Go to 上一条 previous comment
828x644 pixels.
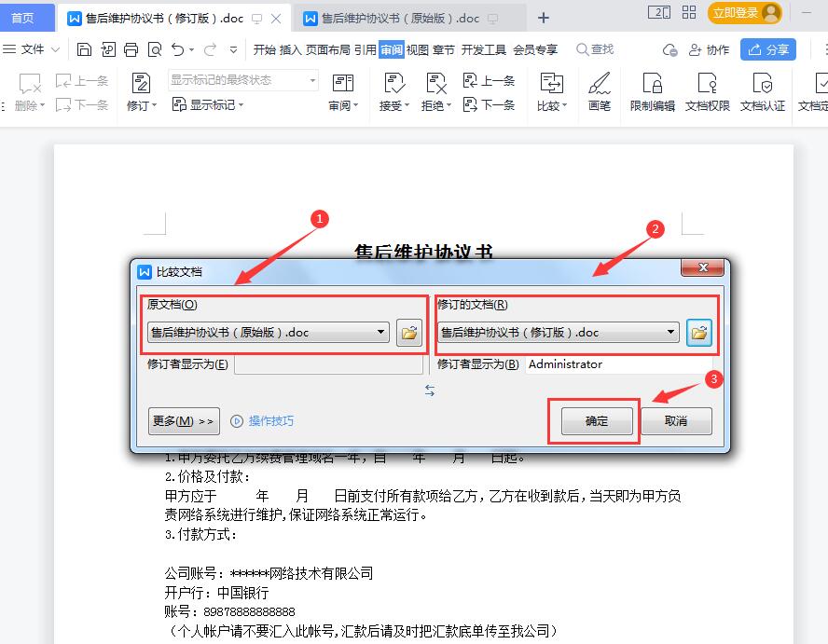pos(82,81)
